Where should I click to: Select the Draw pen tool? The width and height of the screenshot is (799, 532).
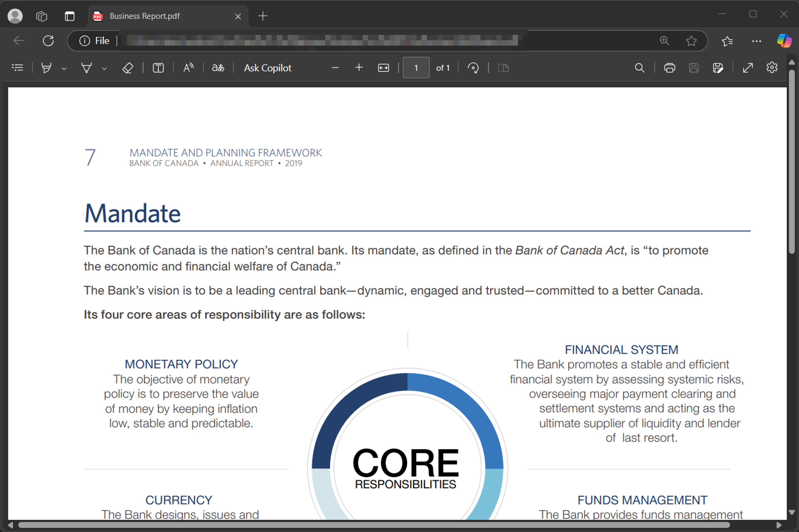coord(87,68)
